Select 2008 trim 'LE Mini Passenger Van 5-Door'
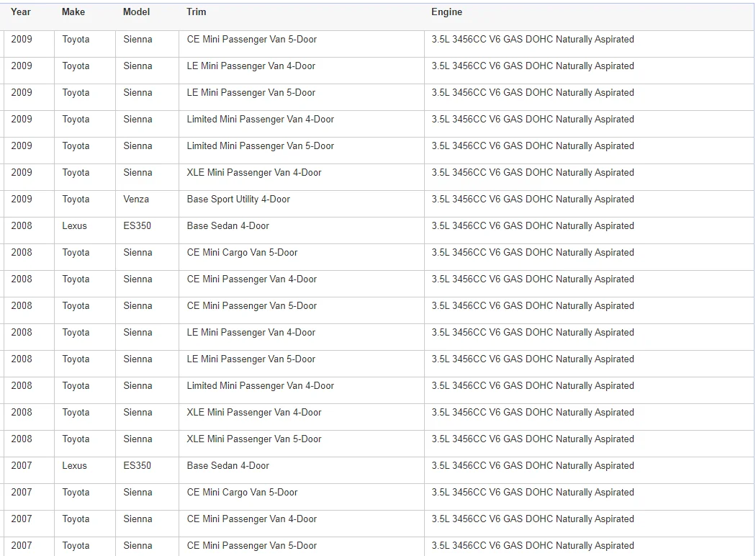The image size is (756, 556). point(251,359)
